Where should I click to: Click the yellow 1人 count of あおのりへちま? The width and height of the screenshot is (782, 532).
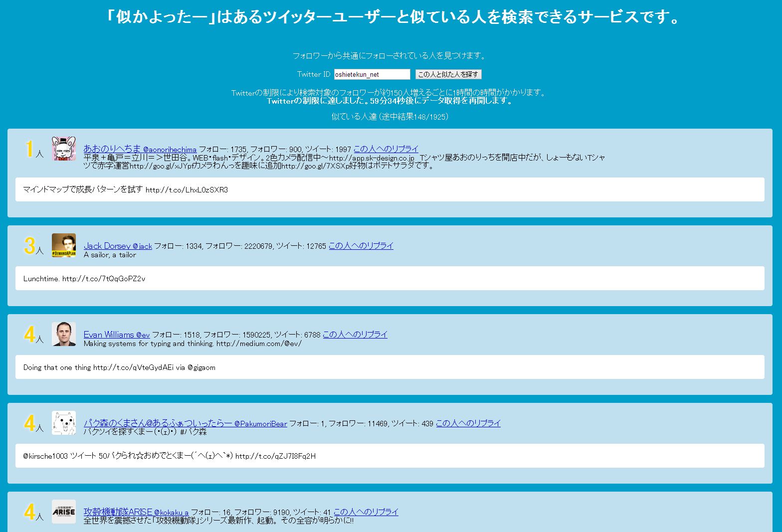34,150
